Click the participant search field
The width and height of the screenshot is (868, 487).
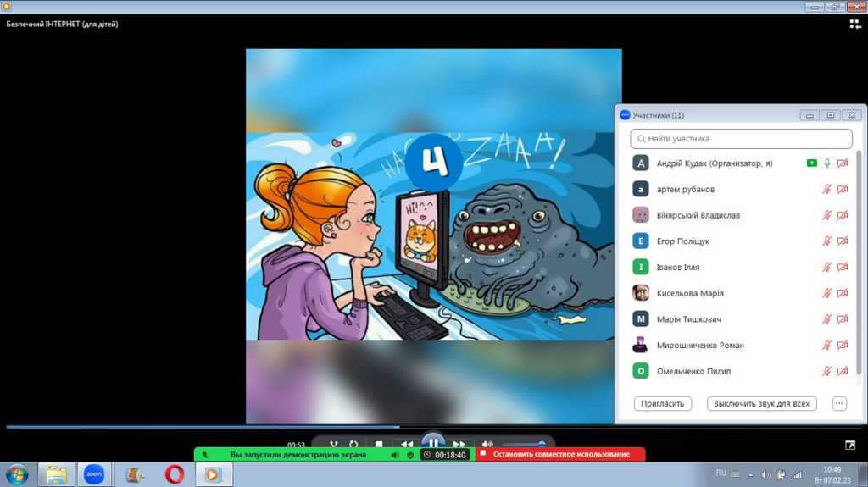[741, 139]
